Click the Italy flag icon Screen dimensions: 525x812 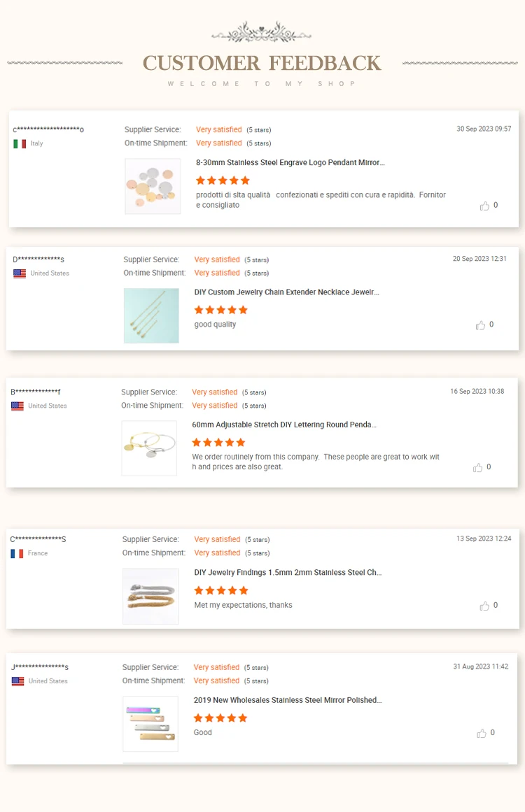(20, 143)
